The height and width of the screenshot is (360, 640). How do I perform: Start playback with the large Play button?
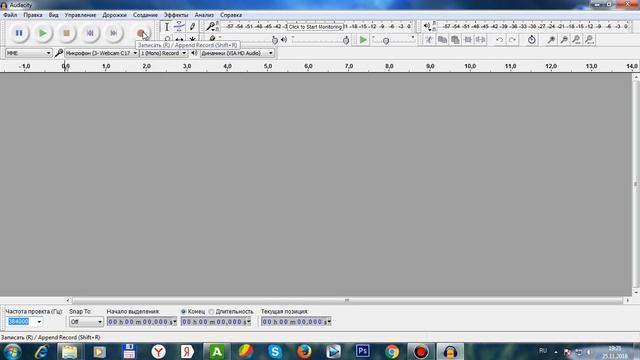pos(42,33)
